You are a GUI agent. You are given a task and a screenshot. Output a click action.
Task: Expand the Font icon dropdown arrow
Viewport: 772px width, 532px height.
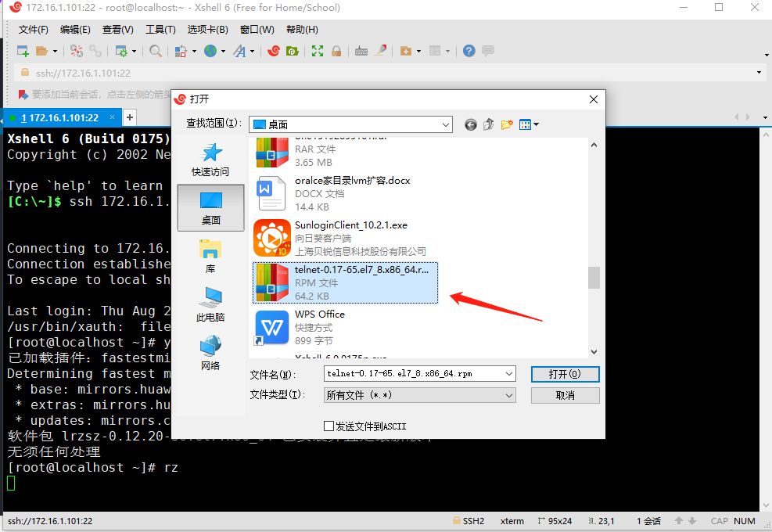252,51
